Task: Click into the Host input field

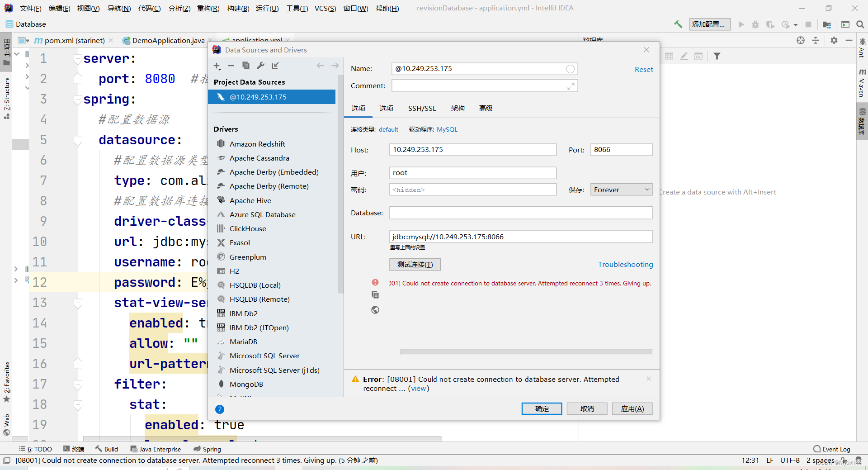Action: 472,150
